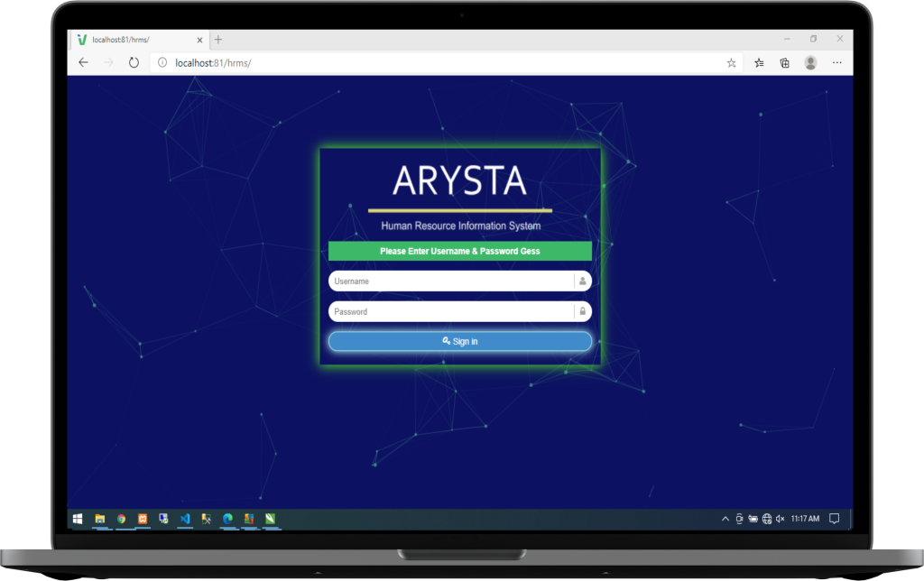The width and height of the screenshot is (924, 581).
Task: Open the Windows Start menu
Action: coord(78,519)
